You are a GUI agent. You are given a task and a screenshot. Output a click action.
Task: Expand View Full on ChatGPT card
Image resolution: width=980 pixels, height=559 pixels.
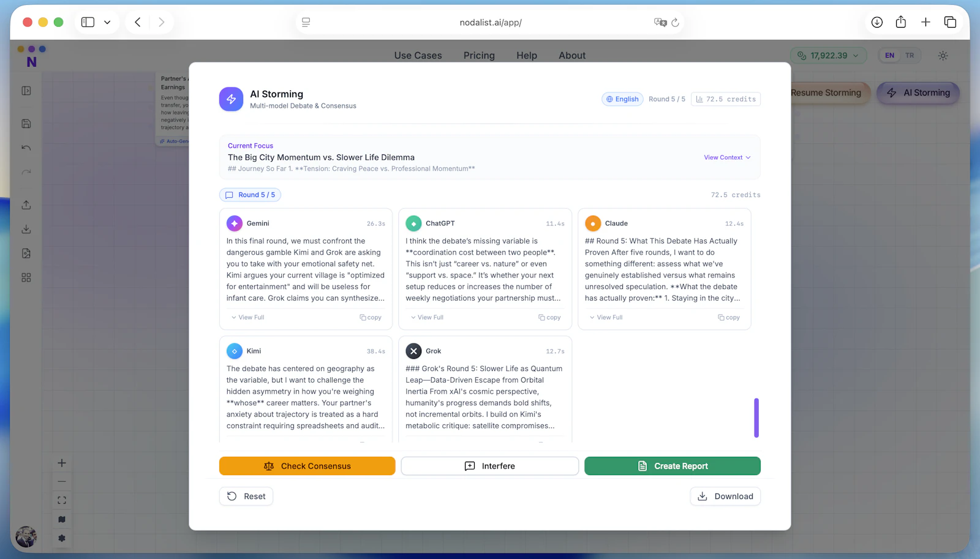(x=427, y=317)
